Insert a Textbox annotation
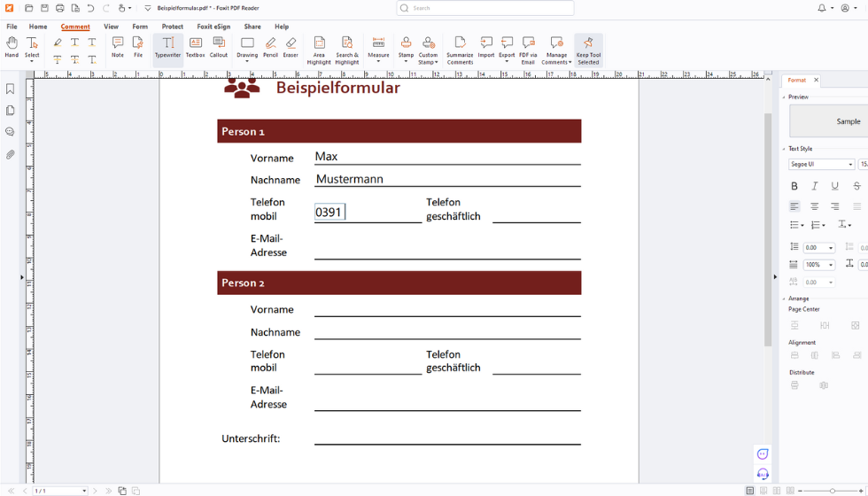 pos(196,47)
